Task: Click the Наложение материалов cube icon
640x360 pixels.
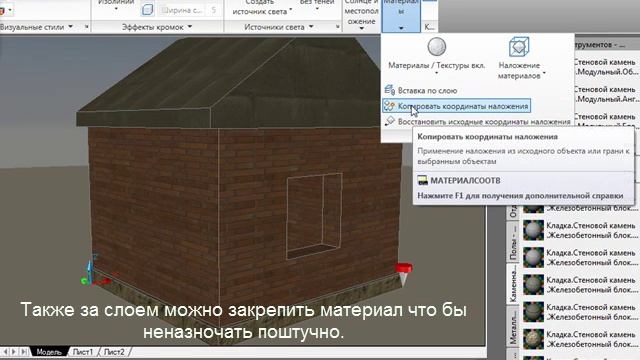Action: click(x=519, y=47)
